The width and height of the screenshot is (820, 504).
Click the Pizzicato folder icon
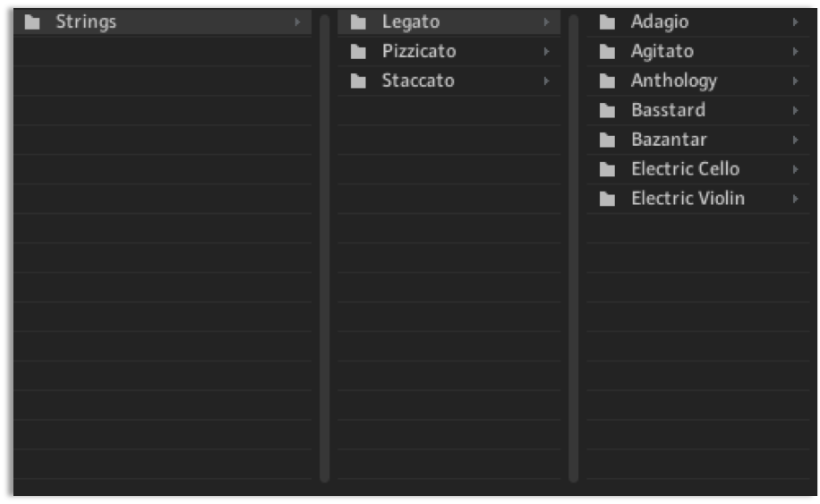[x=358, y=51]
